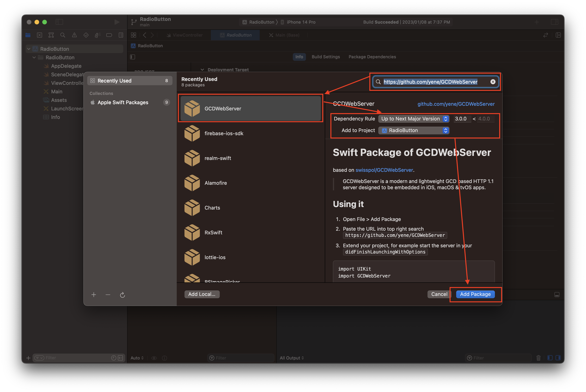Screen dimensions: 586x392
Task: Remove package collection with minus button
Action: point(108,295)
